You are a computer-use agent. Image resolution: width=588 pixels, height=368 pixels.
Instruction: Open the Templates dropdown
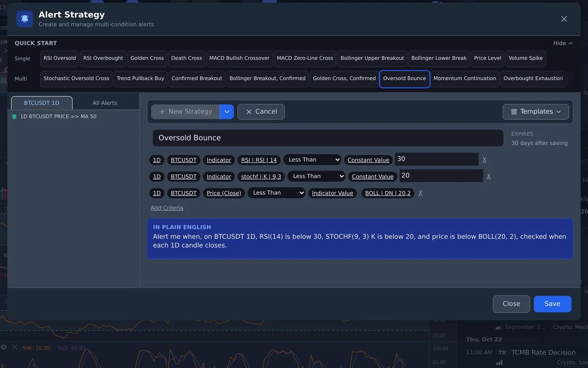(x=535, y=111)
